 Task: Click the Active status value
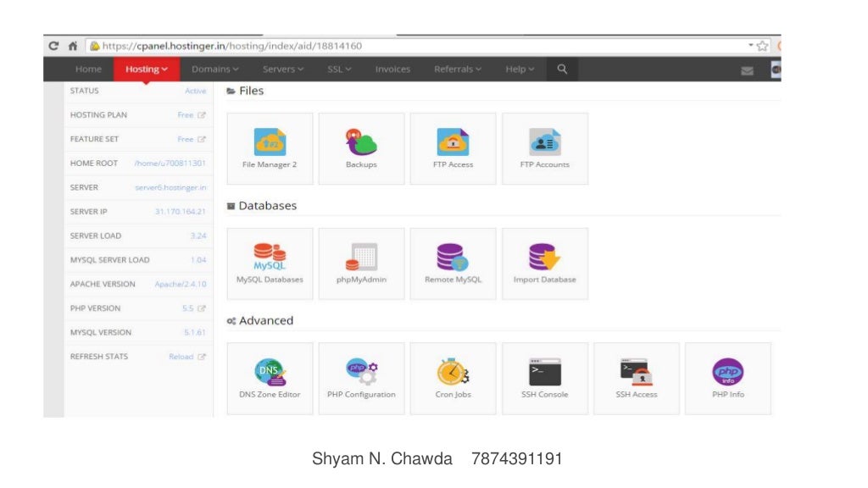[x=196, y=91]
